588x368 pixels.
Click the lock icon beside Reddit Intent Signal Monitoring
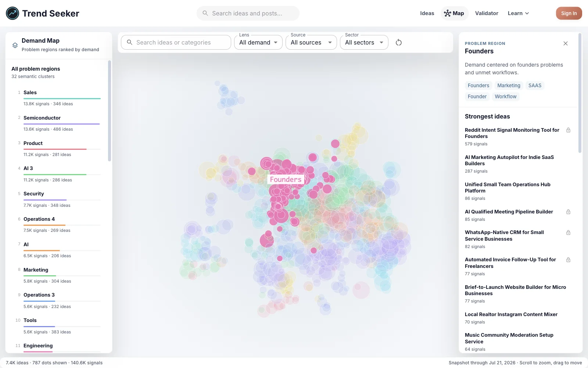point(568,130)
